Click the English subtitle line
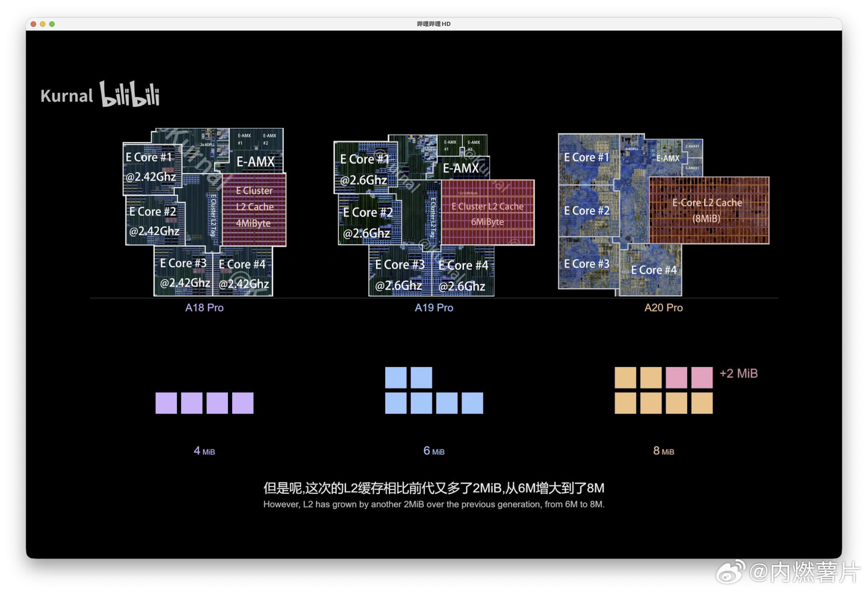Viewport: 868px width, 593px height. [x=434, y=504]
